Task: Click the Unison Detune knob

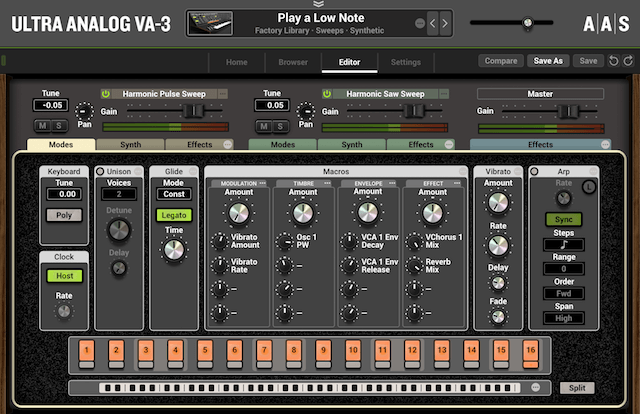Action: tap(119, 230)
